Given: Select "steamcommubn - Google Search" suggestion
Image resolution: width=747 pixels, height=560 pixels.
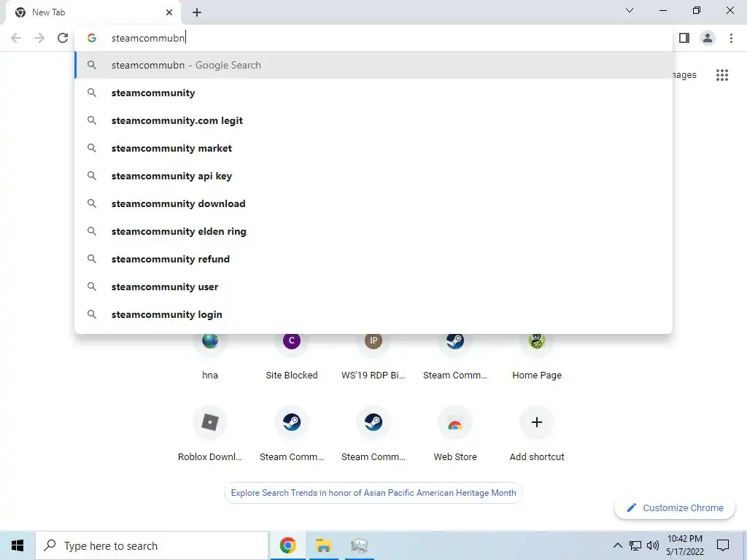Looking at the screenshot, I should (373, 65).
